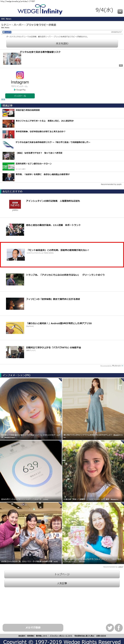This screenshot has width=124, height=644.
Task: Click the Facebook icon in footer
Action: (x=119, y=628)
